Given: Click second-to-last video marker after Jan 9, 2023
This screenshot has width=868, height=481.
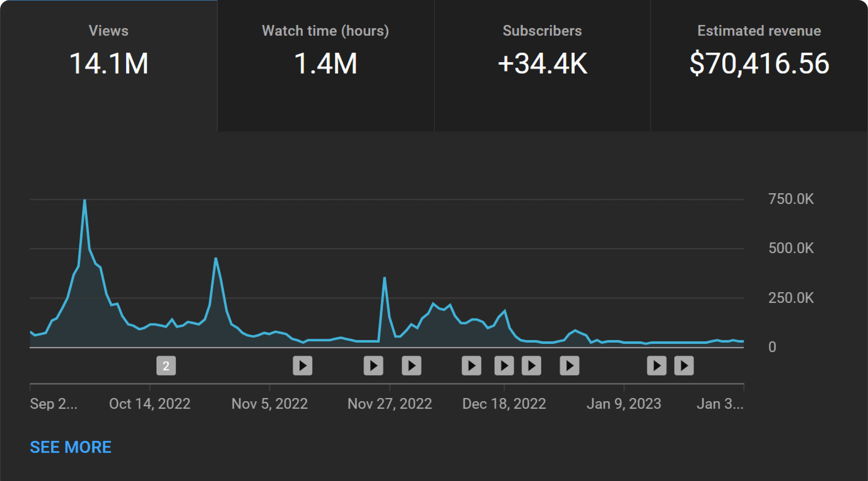Looking at the screenshot, I should click(x=657, y=366).
